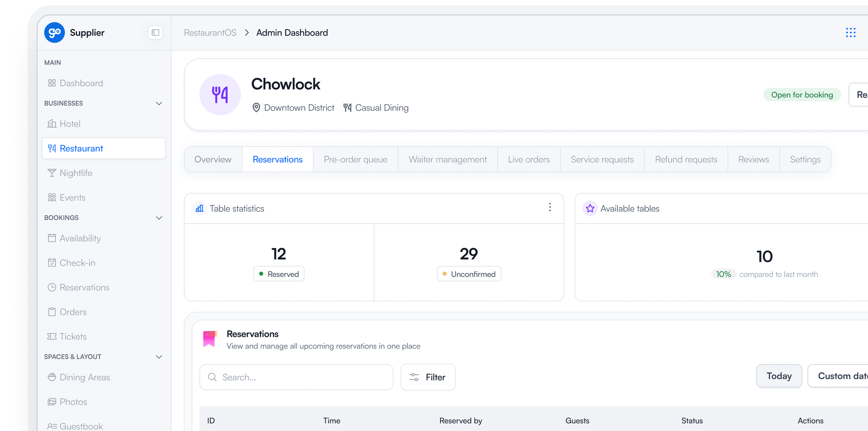Click the Unconfirmed status chip

point(469,274)
